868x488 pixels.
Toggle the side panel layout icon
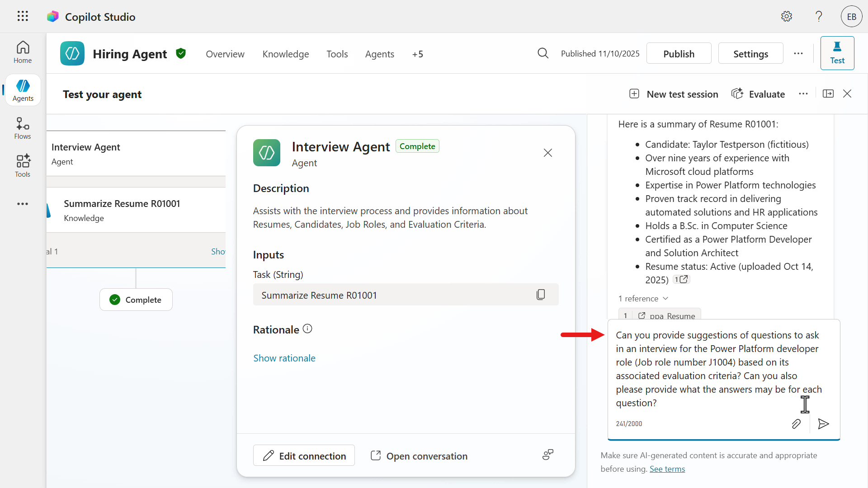tap(828, 94)
